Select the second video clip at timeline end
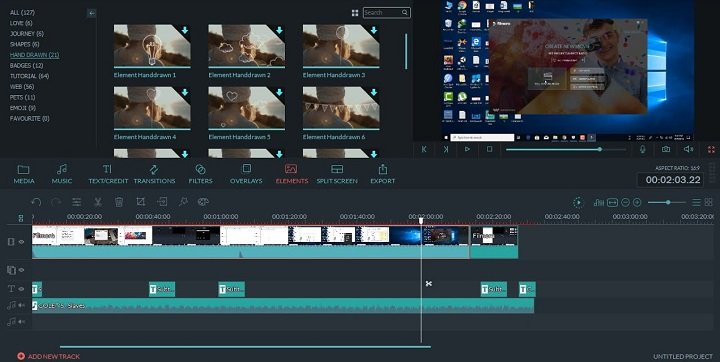The image size is (720, 362). coord(494,242)
